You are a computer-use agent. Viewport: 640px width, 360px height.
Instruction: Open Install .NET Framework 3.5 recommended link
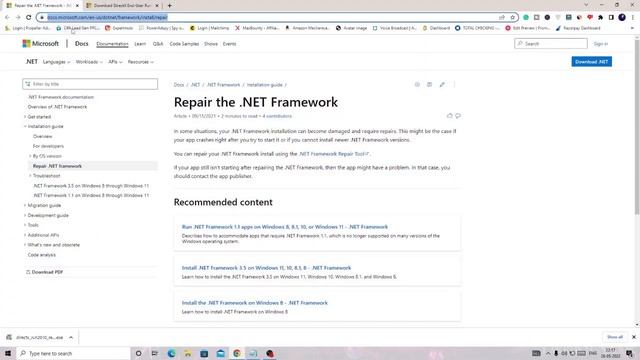pos(266,268)
